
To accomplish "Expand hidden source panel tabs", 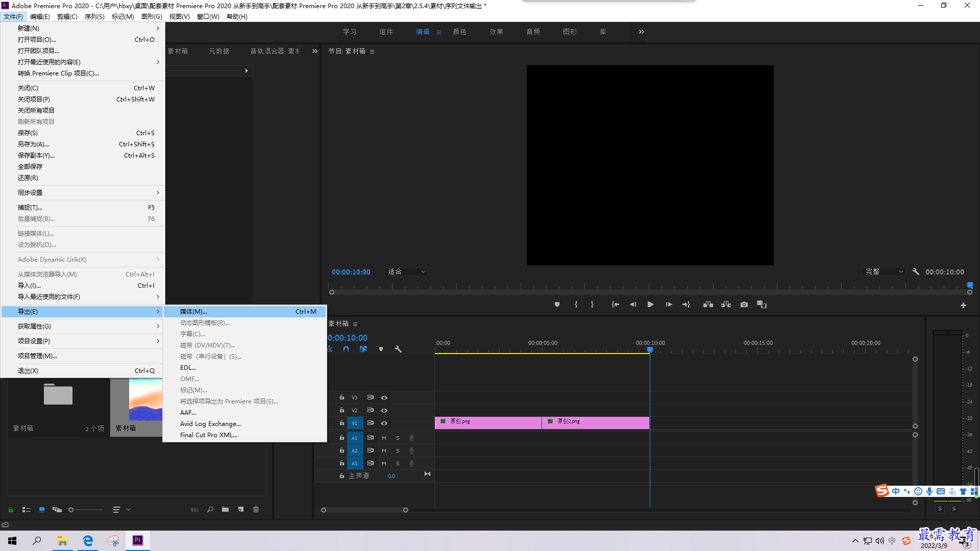I will coord(314,51).
